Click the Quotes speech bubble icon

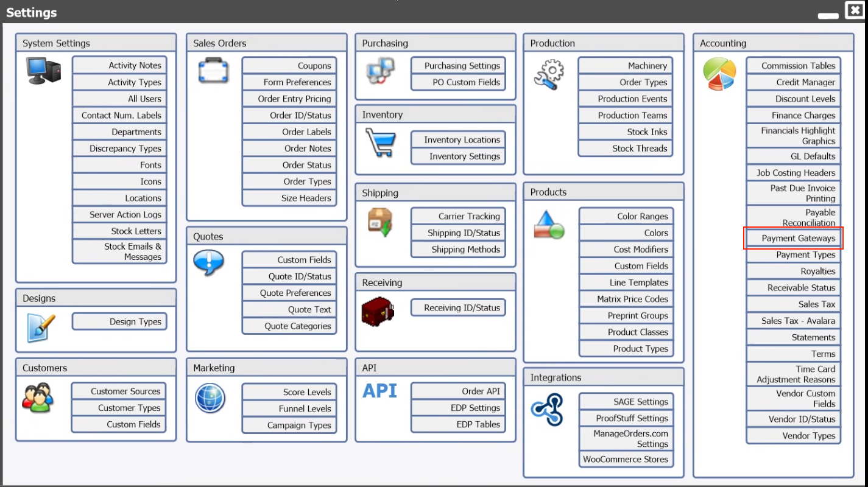pyautogui.click(x=209, y=263)
